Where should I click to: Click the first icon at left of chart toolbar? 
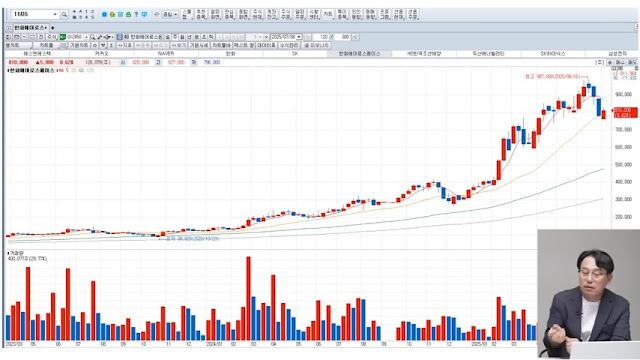(x=9, y=37)
